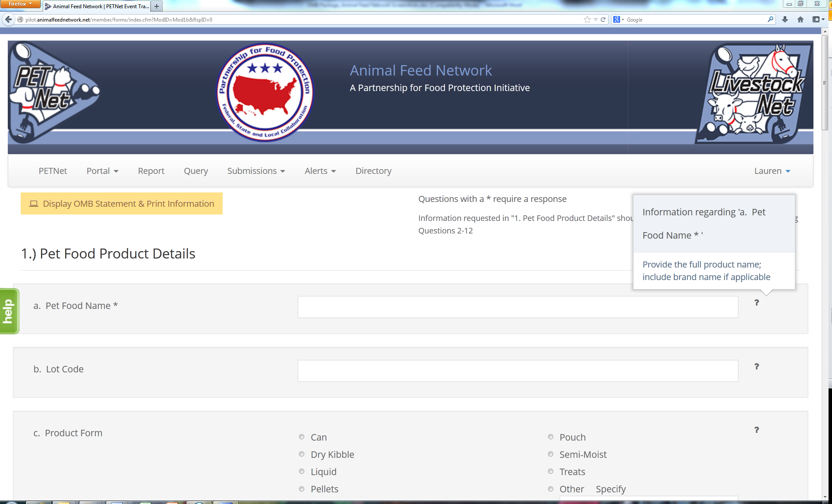Screen dimensions: 832x504
Task: Go to the Report menu item
Action: pos(151,171)
